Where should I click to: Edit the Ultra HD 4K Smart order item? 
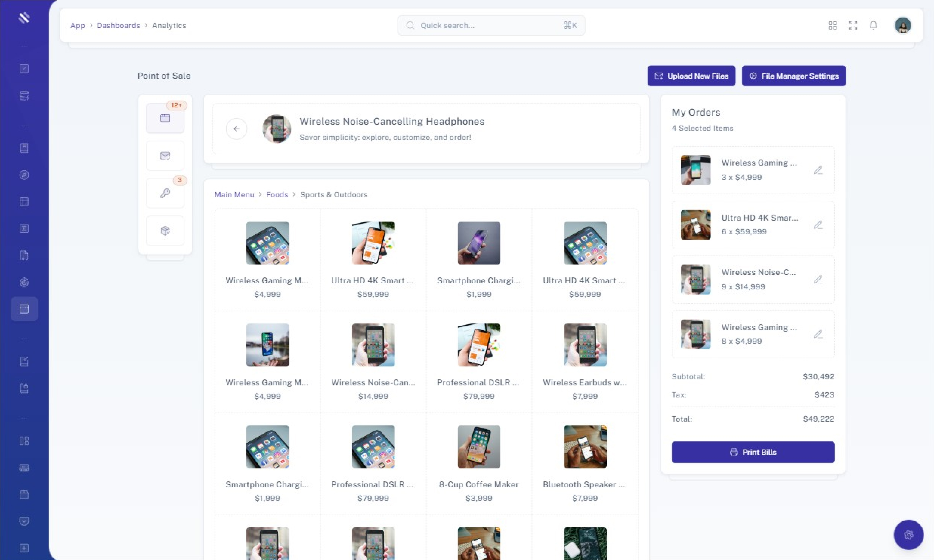[818, 225]
